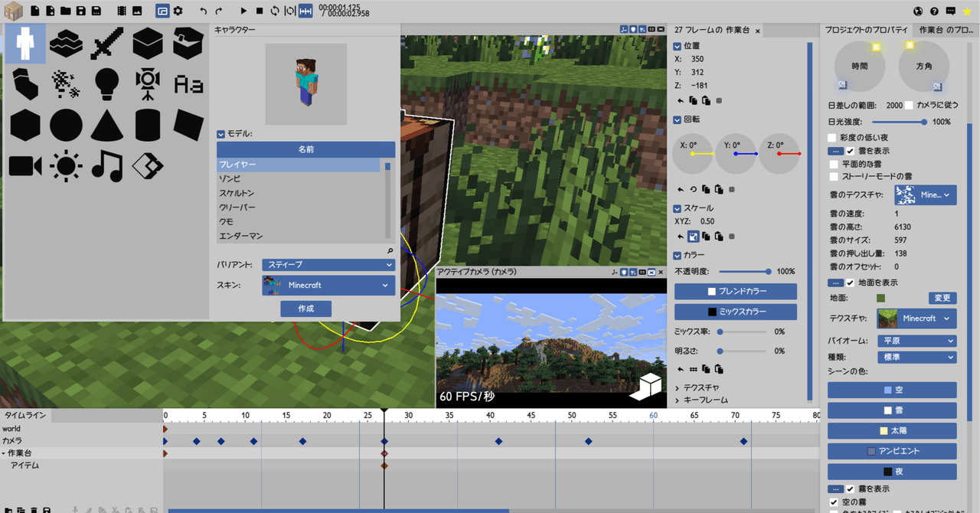The image size is (980, 513).
Task: Select the Block cube icon in workbench
Action: tap(148, 44)
